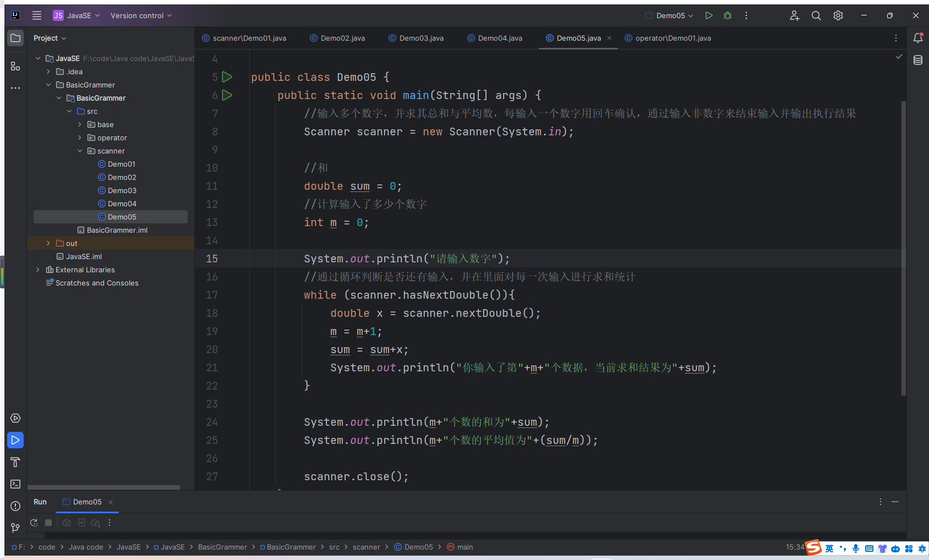
Task: Open the Database tool window
Action: [918, 60]
